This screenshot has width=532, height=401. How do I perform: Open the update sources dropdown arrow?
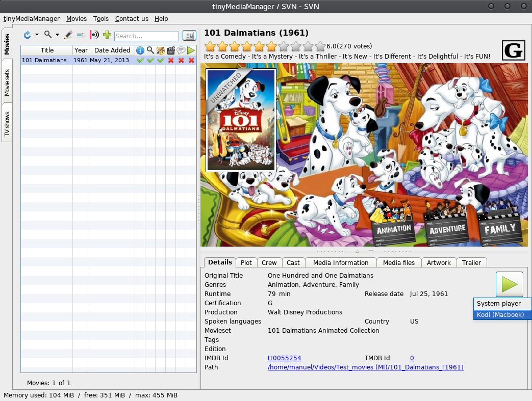[37, 35]
